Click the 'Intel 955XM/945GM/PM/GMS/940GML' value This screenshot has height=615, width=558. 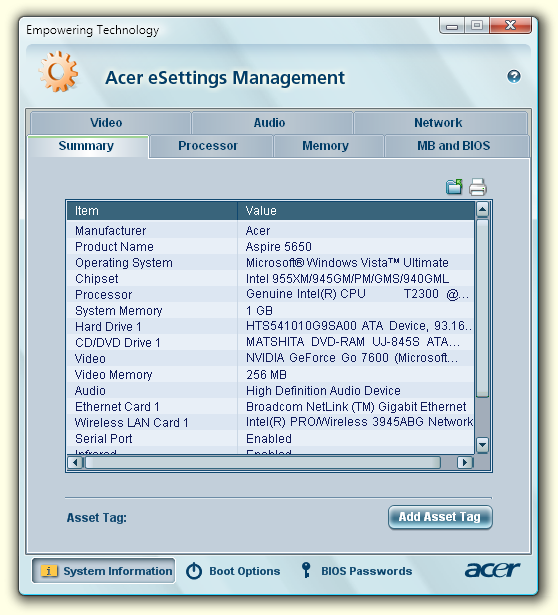pos(347,279)
